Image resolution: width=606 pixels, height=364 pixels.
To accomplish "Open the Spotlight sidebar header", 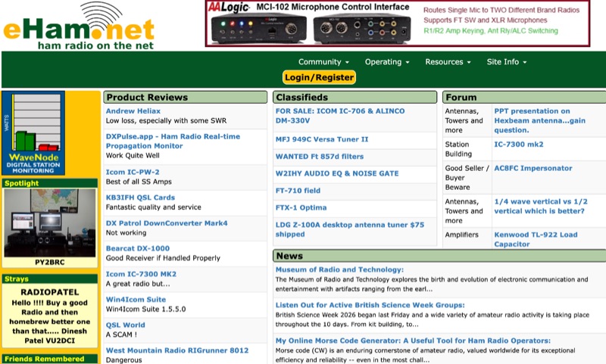I will pos(50,183).
